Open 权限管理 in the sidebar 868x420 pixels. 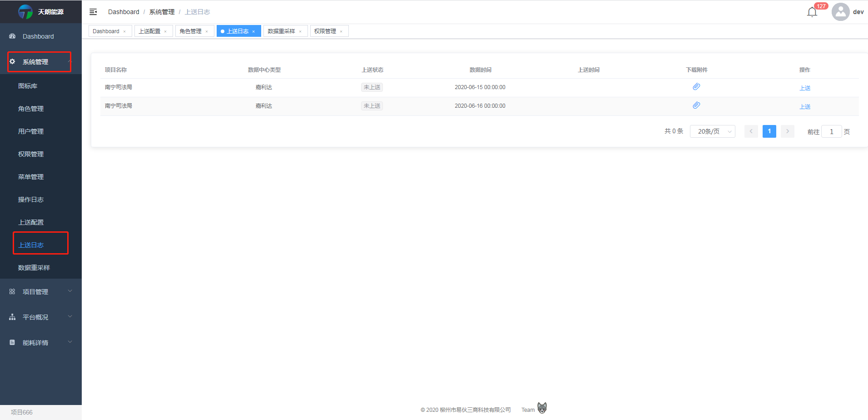pyautogui.click(x=41, y=154)
